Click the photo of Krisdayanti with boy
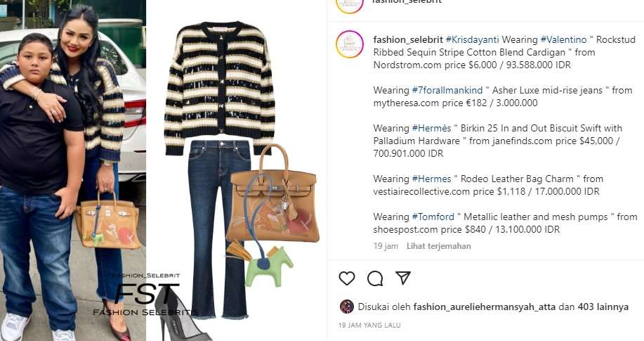This screenshot has height=341, width=644. pos(73,170)
